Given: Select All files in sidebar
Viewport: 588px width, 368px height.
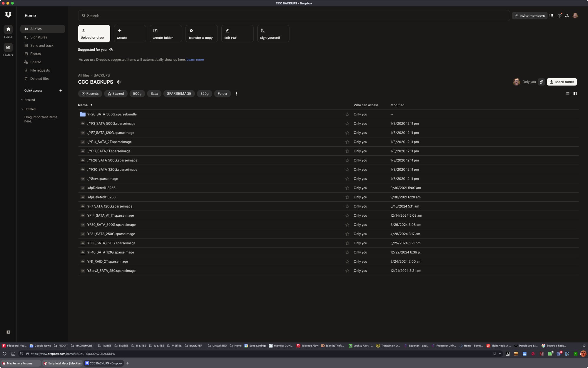Looking at the screenshot, I should click(43, 29).
